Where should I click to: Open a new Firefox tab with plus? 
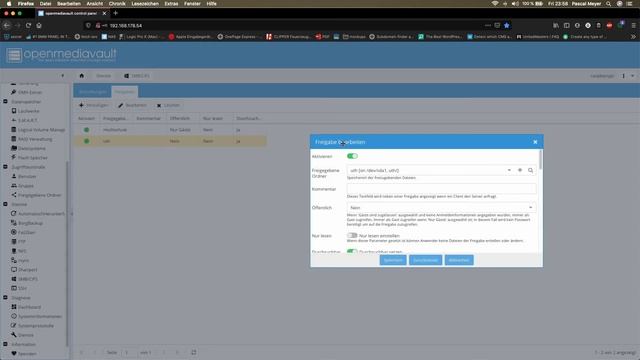click(x=116, y=13)
